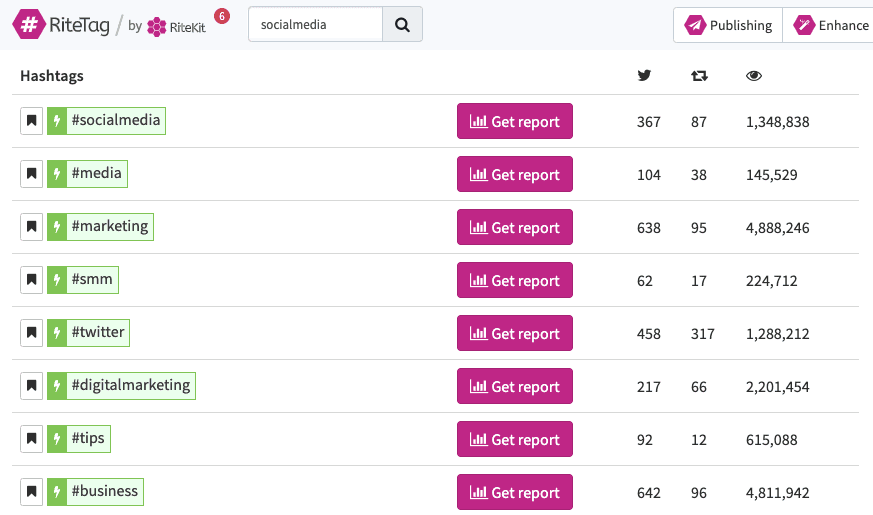Get report for #digitalmarketing hashtag

pyautogui.click(x=515, y=387)
